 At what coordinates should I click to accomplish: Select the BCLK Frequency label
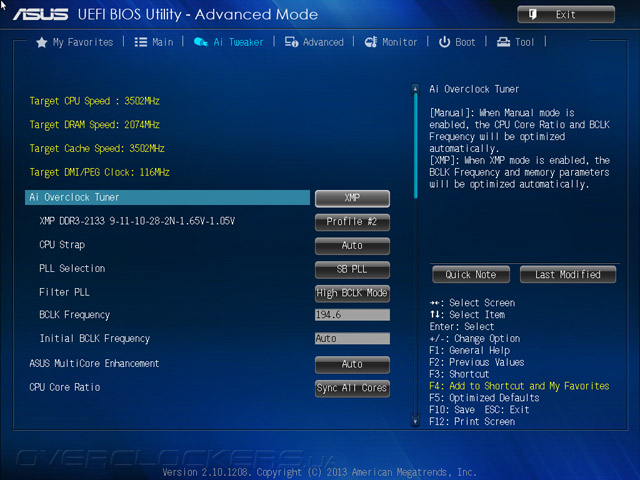tap(75, 315)
